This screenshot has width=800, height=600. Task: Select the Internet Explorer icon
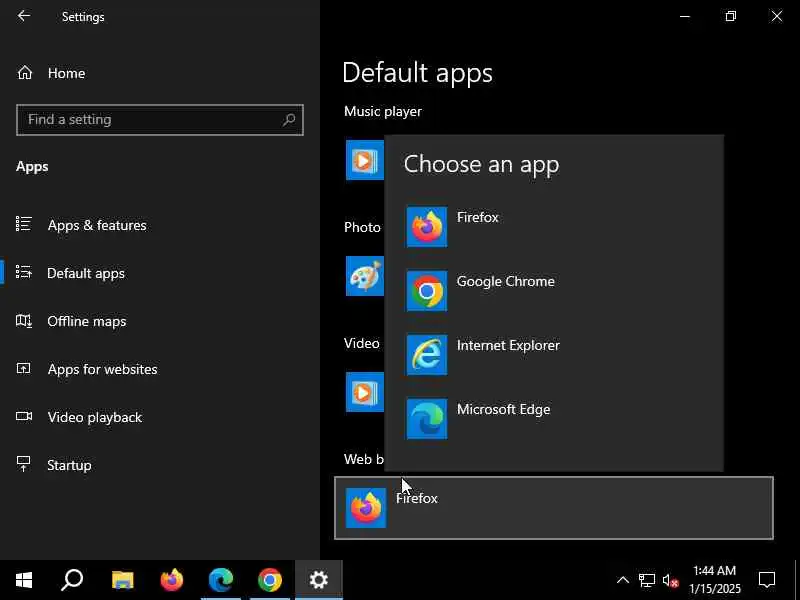tap(427, 355)
